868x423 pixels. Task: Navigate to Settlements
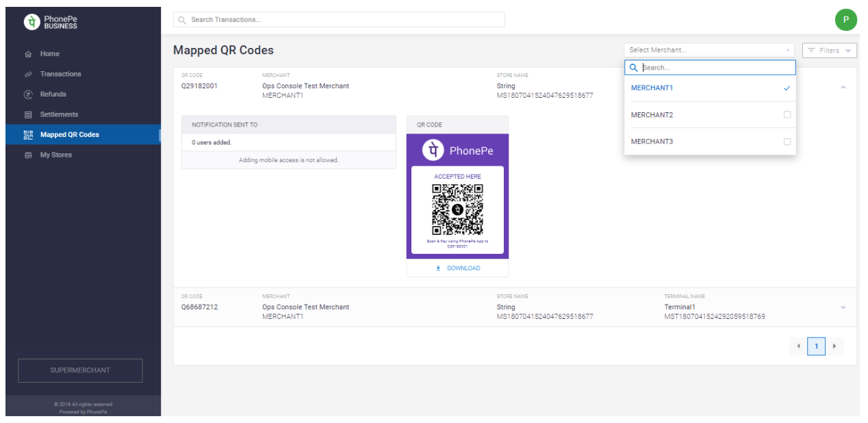pos(59,114)
